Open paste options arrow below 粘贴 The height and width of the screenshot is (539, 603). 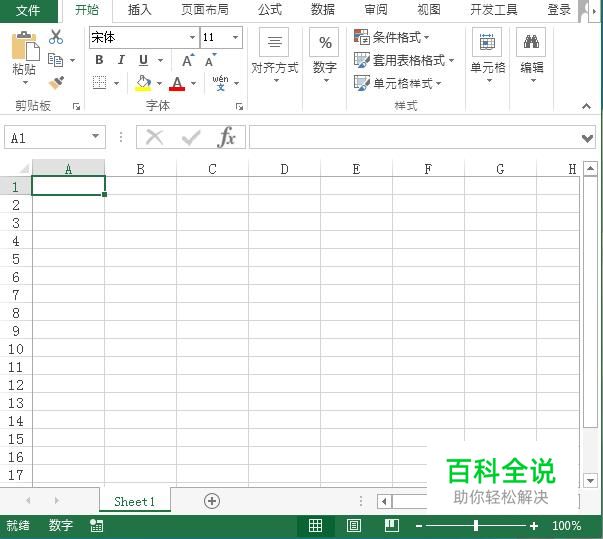25,82
